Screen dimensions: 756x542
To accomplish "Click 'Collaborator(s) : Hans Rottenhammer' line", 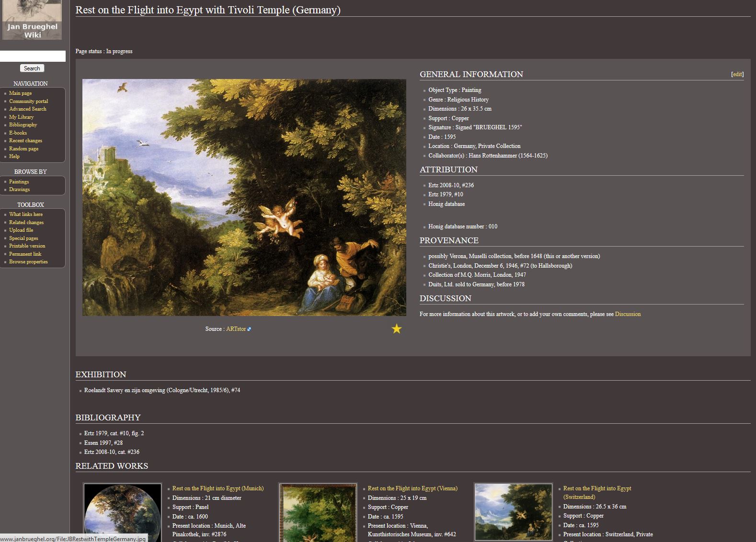I will point(488,156).
